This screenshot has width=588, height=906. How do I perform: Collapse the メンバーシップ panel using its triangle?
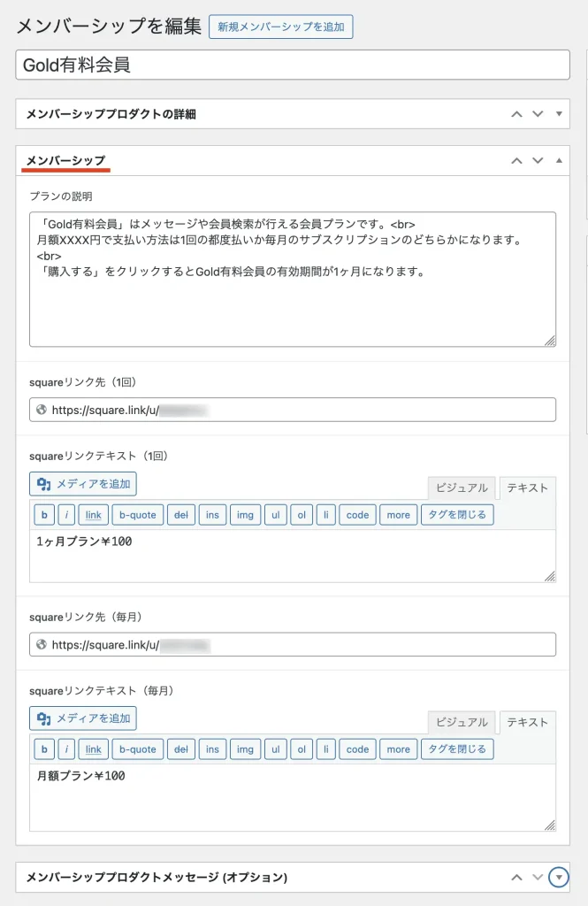click(x=558, y=161)
